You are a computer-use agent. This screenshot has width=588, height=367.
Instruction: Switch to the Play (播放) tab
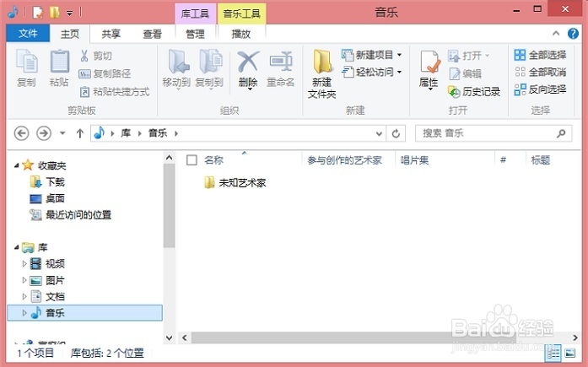pos(241,34)
